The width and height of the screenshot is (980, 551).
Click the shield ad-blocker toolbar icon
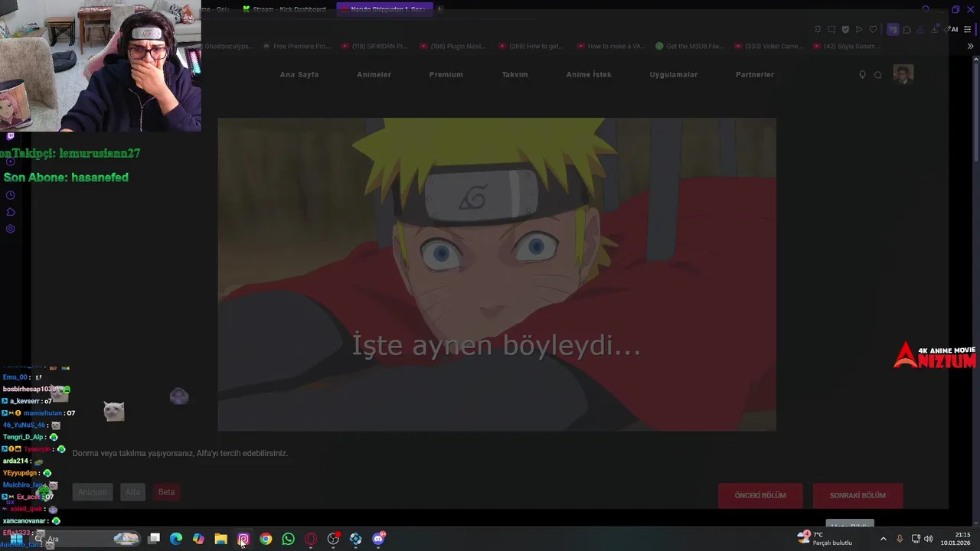click(845, 29)
